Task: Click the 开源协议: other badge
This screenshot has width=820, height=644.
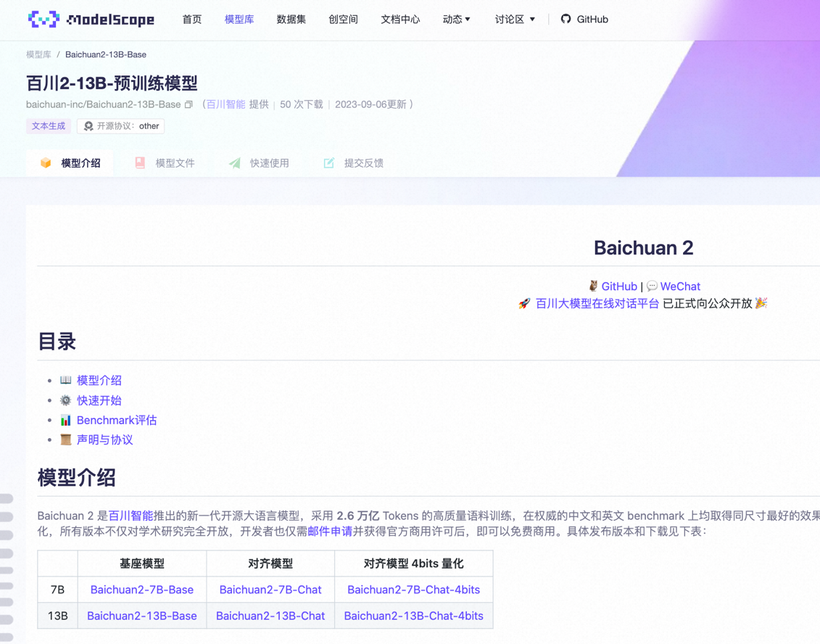Action: pos(121,126)
